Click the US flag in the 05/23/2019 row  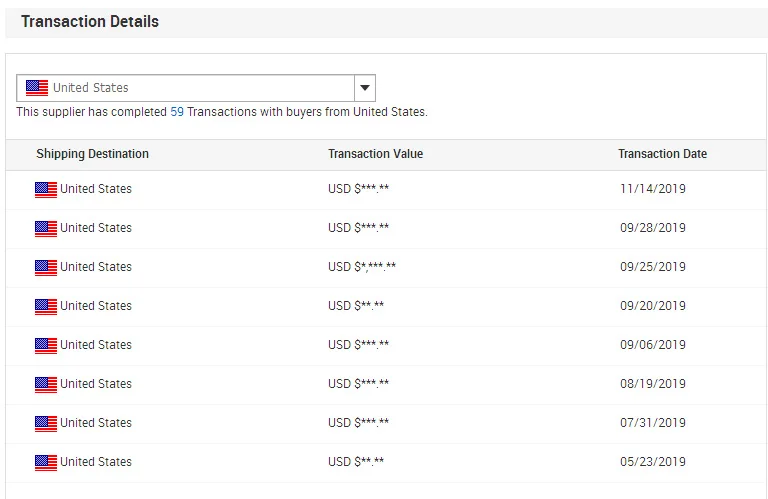point(46,463)
